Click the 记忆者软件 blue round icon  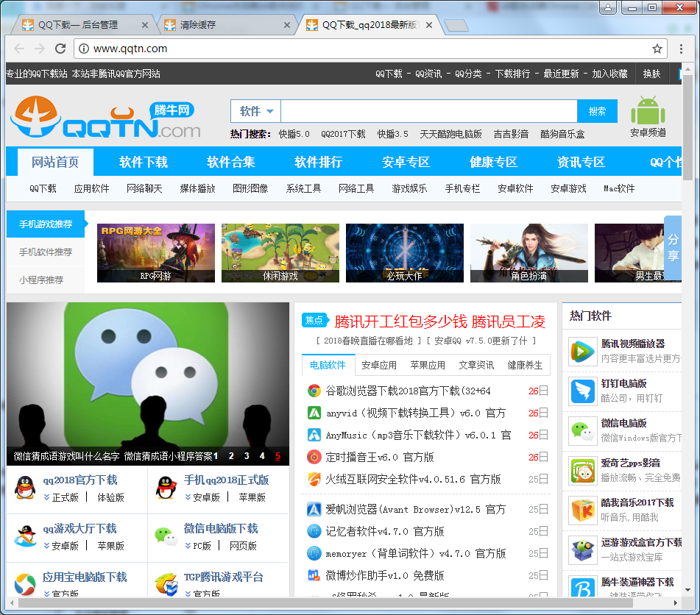click(x=314, y=531)
